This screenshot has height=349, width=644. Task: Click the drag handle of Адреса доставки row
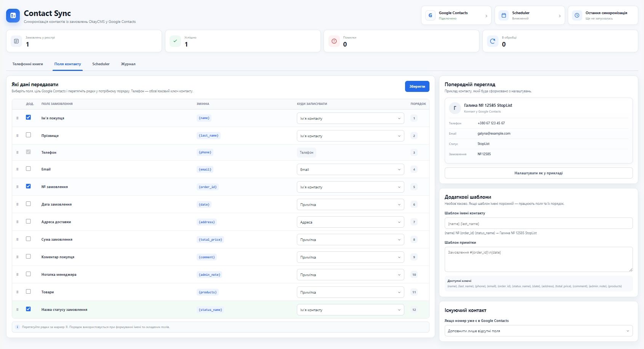(x=18, y=222)
